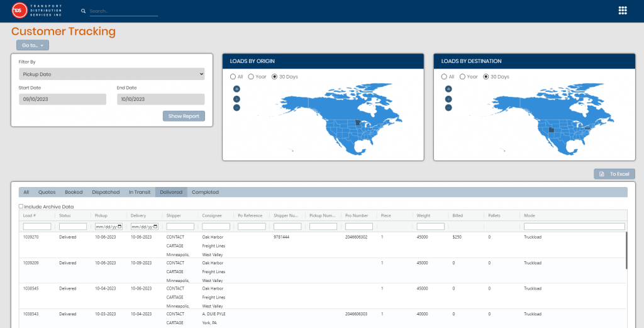
Task: Click the Consignee filter input
Action: (216, 227)
